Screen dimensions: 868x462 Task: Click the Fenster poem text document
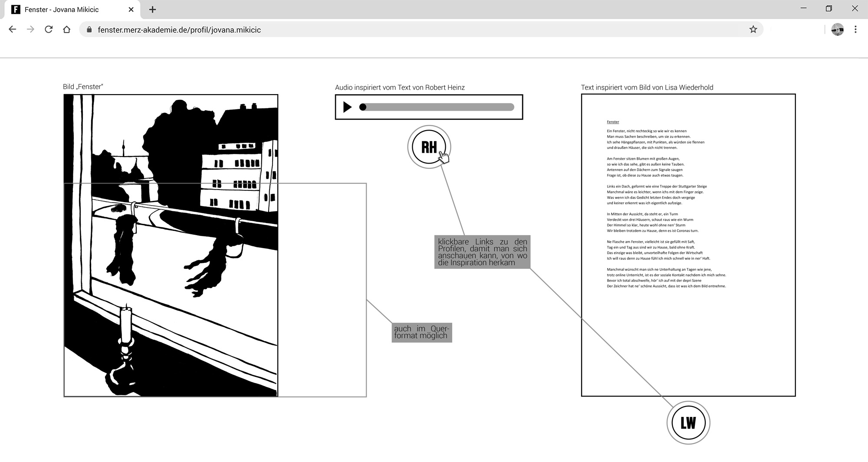[688, 245]
